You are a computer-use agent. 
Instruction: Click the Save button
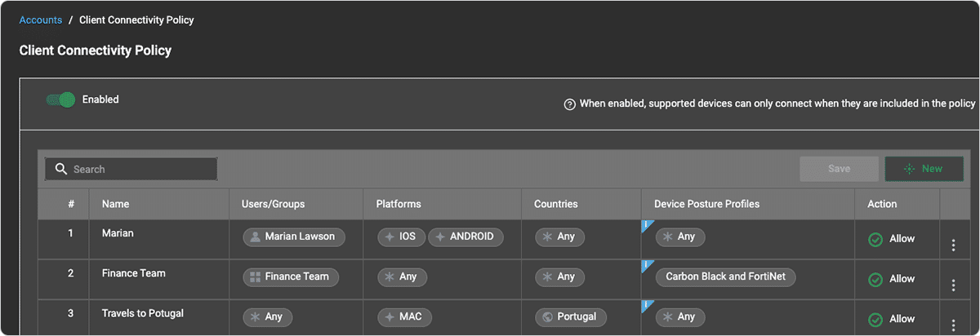(840, 169)
